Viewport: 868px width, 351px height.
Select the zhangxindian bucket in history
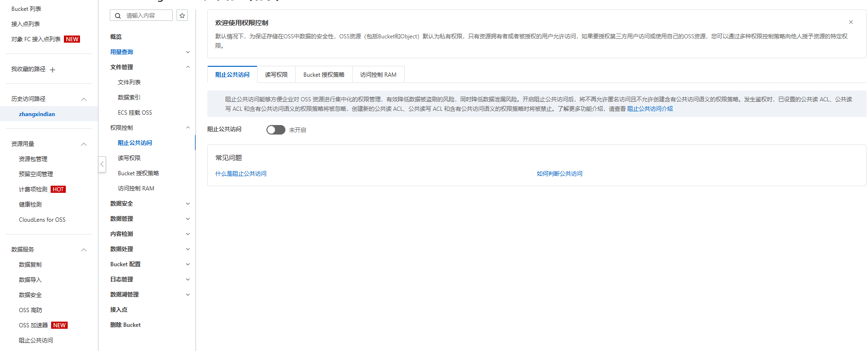click(x=37, y=114)
